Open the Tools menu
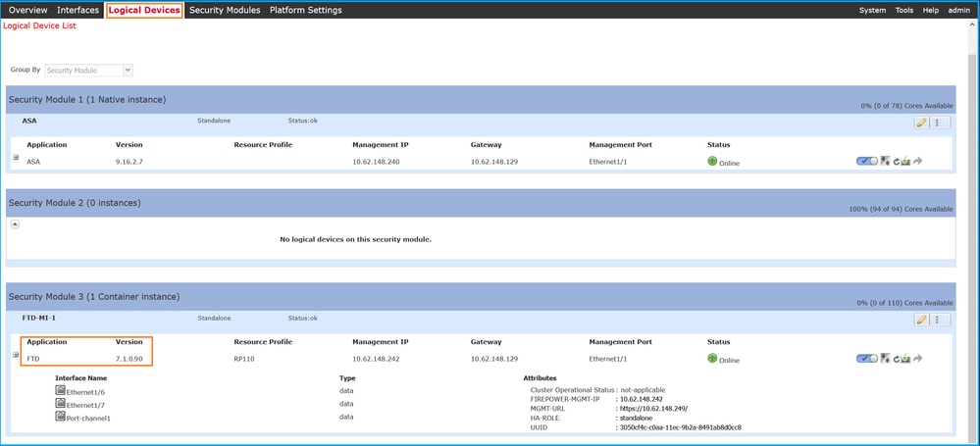The height and width of the screenshot is (446, 980). coord(904,10)
